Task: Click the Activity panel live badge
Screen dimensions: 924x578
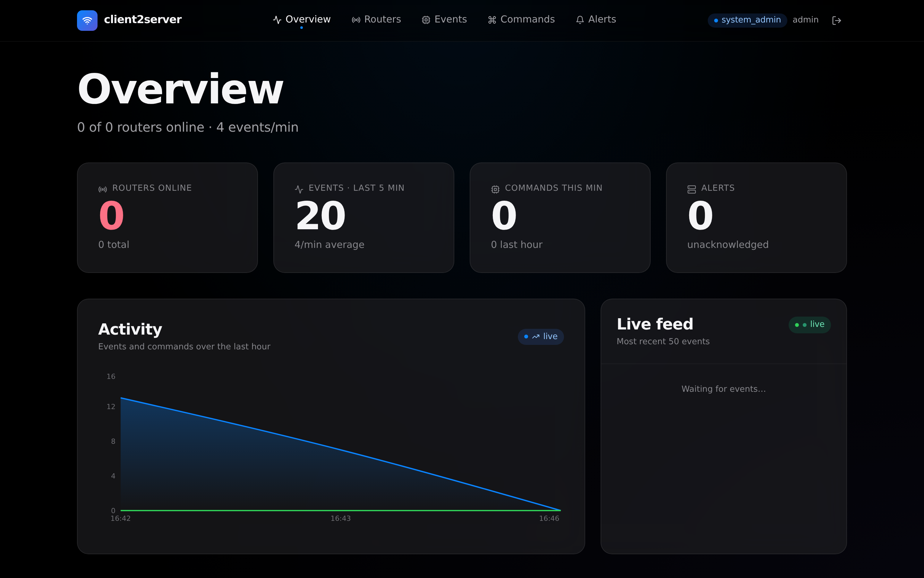Action: click(x=541, y=337)
